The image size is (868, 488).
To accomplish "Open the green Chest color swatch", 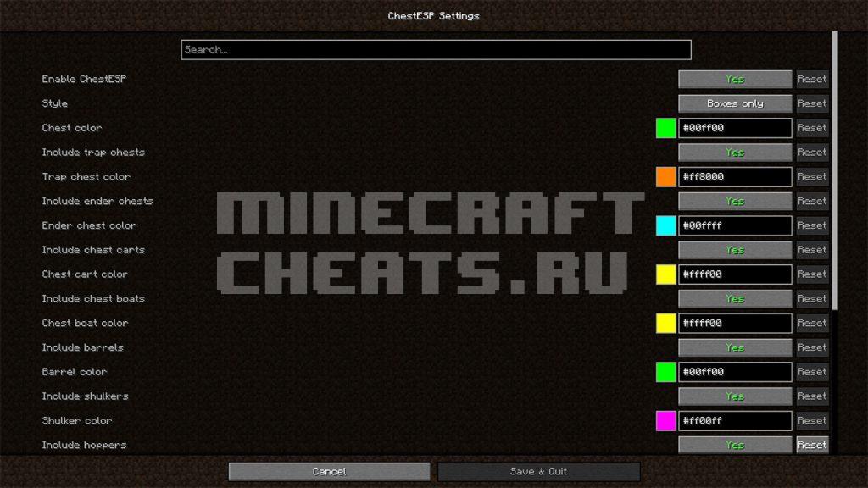I will 666,128.
